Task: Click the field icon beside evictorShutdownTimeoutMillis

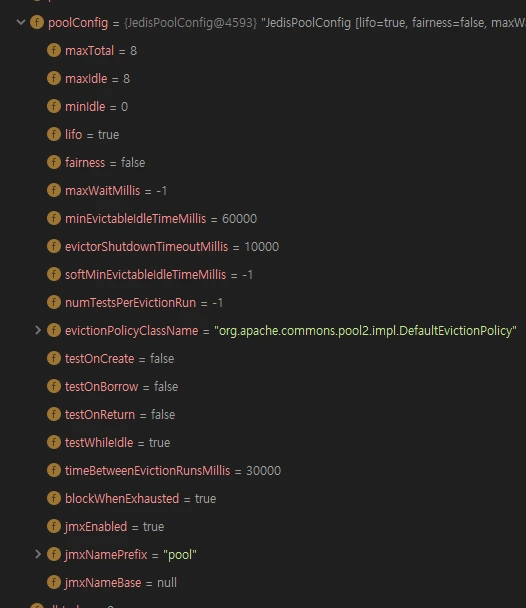Action: [54, 246]
